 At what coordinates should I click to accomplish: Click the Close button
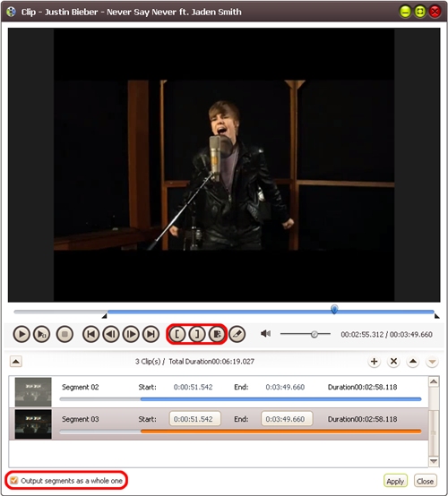click(426, 481)
